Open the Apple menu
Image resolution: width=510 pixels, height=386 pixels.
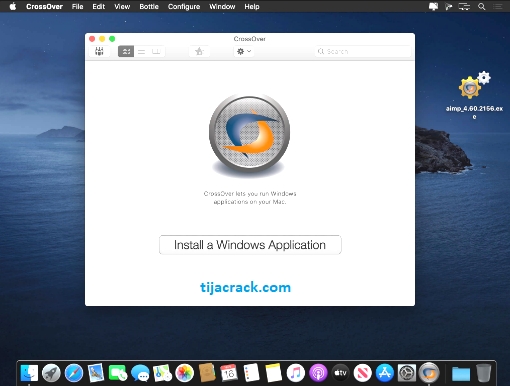point(13,6)
